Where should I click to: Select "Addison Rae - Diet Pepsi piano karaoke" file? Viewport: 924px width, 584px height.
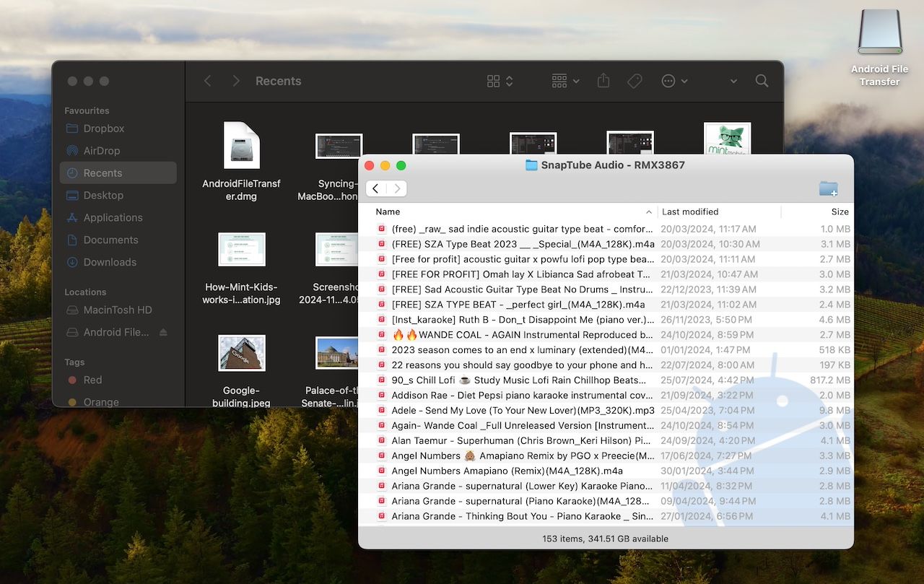(606, 396)
